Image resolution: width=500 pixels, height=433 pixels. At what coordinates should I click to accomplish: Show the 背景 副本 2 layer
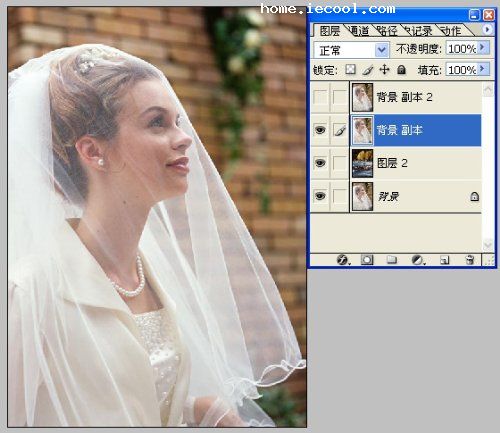(x=320, y=97)
